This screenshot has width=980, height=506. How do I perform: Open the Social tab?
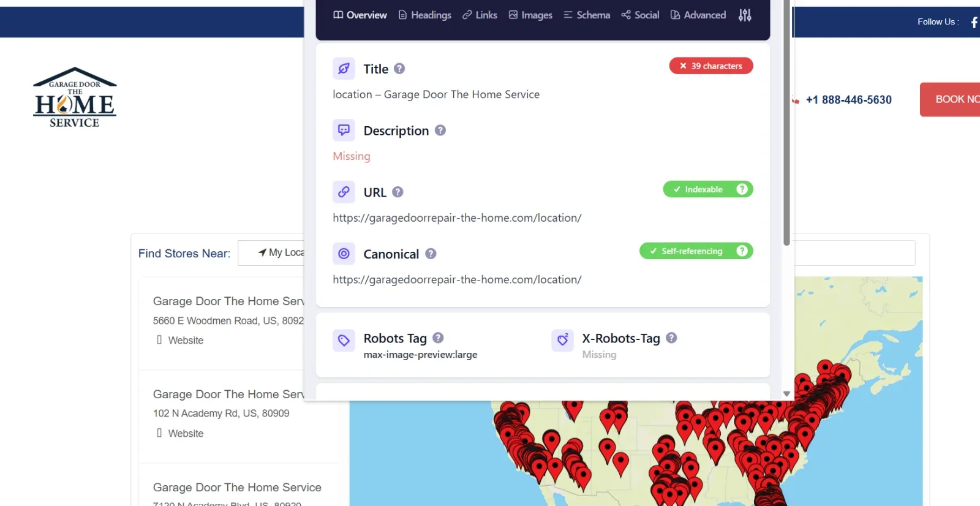pyautogui.click(x=640, y=15)
